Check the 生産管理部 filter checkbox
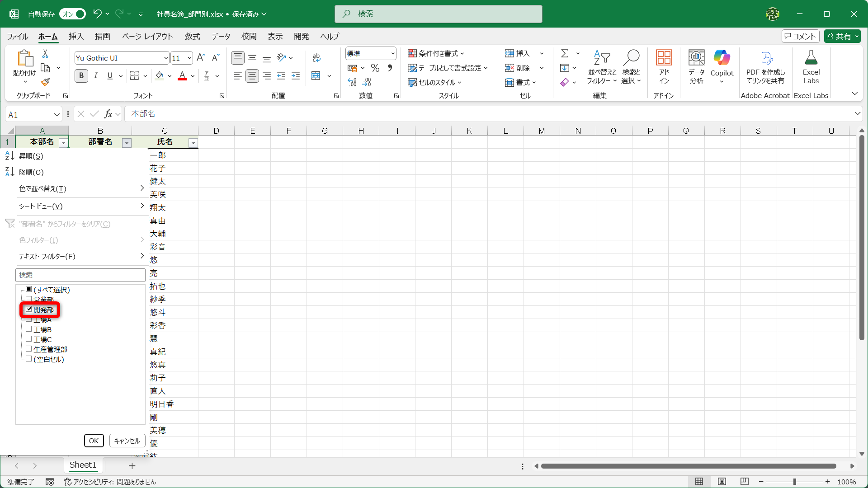 point(29,349)
